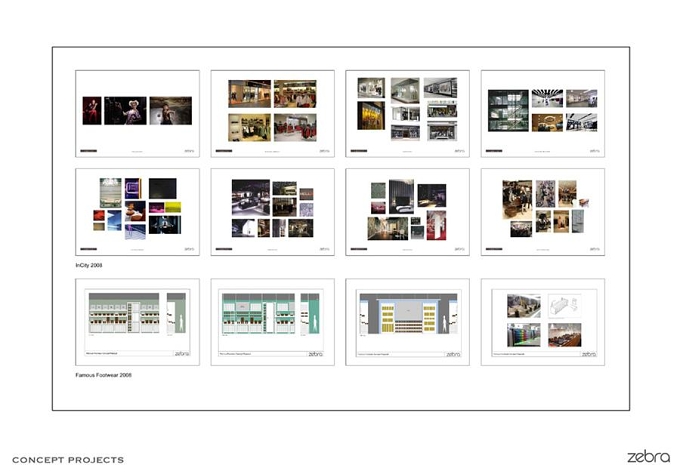Open the colorful moodboard slide with neon images
The width and height of the screenshot is (680, 474).
(x=137, y=212)
